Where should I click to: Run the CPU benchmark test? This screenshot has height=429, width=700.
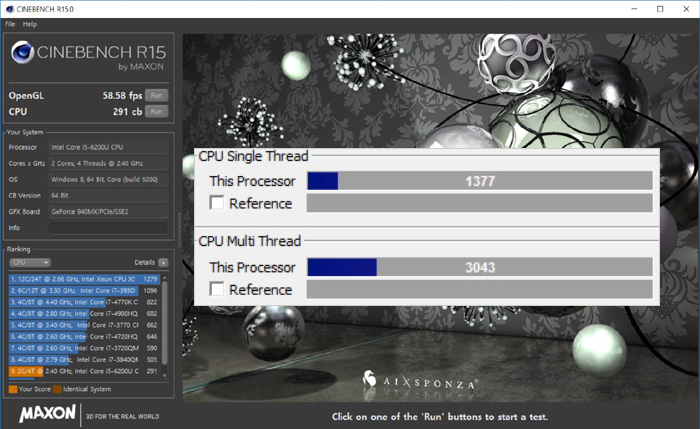[x=156, y=112]
